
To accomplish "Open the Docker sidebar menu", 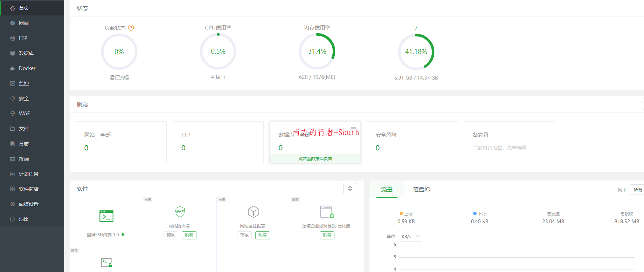I will [x=32, y=68].
